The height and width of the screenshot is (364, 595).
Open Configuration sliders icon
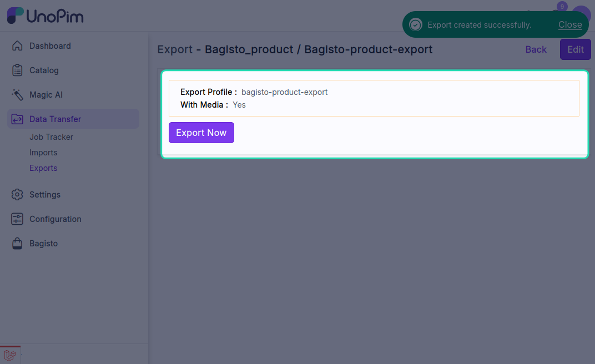point(17,219)
